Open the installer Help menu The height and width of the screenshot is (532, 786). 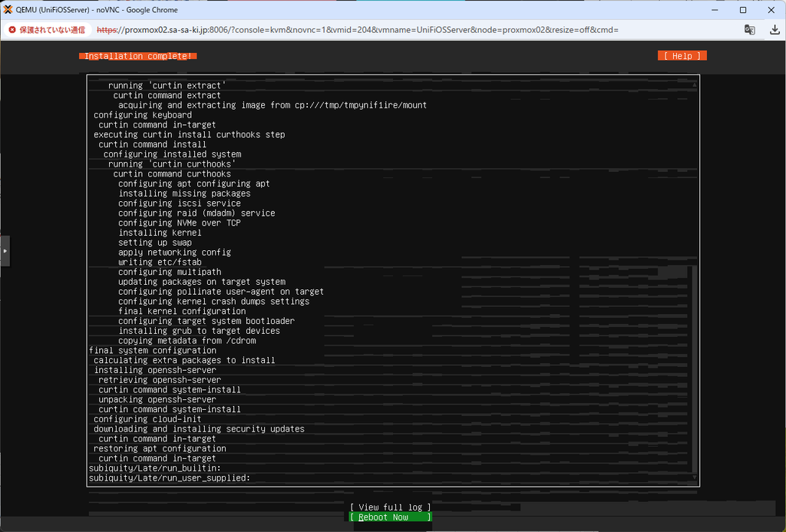(682, 56)
